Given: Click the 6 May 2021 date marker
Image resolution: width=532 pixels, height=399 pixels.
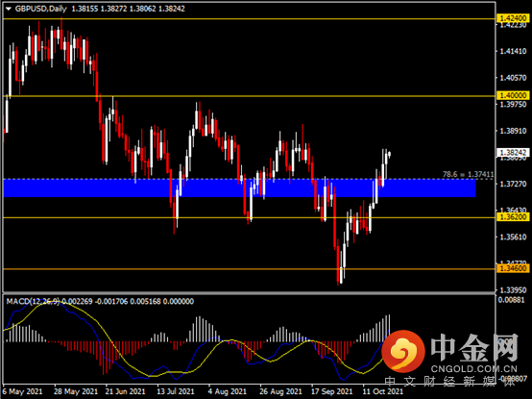Looking at the screenshot, I should [x=23, y=391].
